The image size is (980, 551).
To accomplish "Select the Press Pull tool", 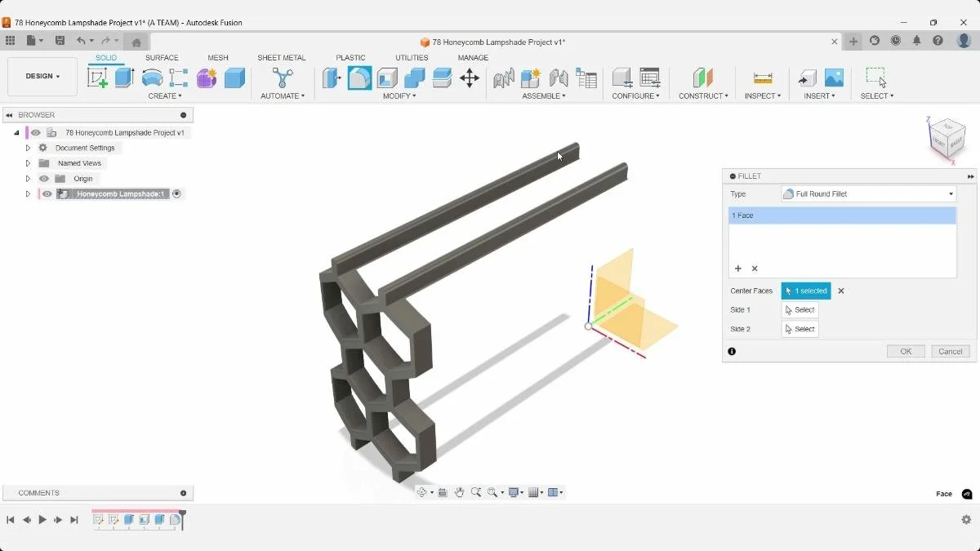I will pos(332,78).
